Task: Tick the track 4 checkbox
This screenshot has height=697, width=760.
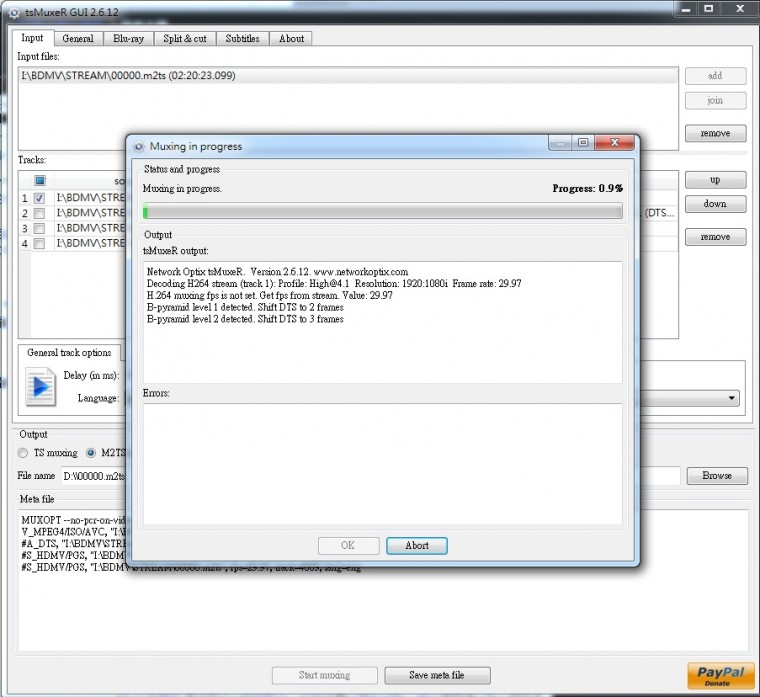Action: (x=39, y=243)
